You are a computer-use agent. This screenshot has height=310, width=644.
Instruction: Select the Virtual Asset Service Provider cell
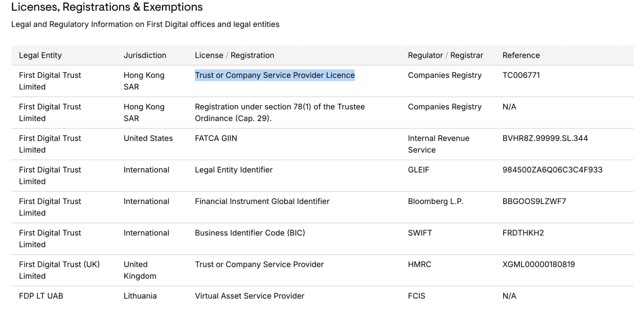(250, 296)
